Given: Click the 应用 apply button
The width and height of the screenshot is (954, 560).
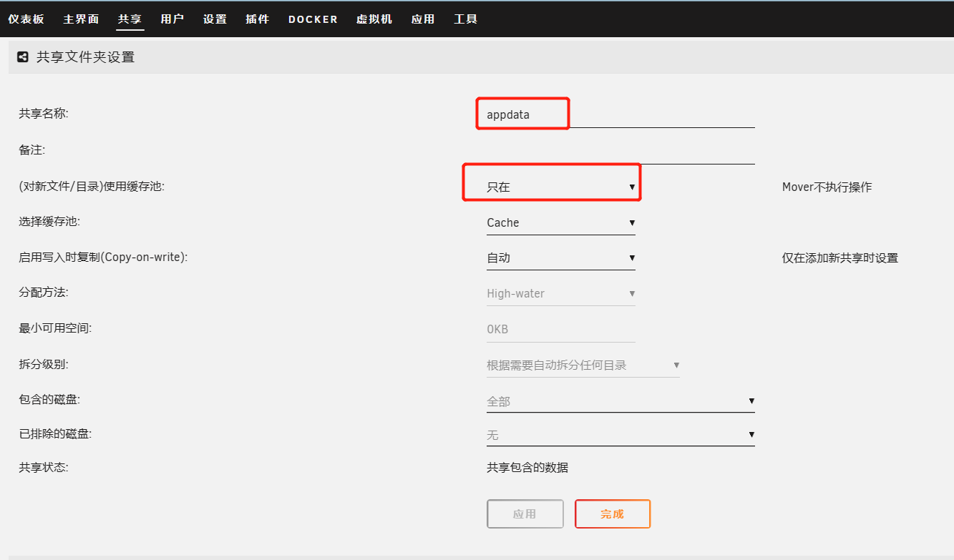Looking at the screenshot, I should pos(525,514).
